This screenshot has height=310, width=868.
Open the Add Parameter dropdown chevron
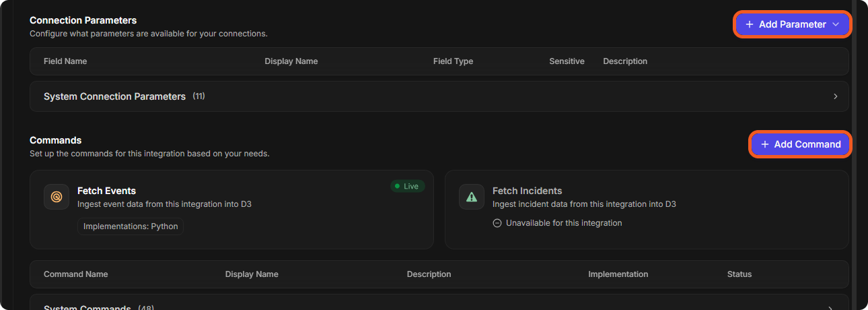click(x=836, y=24)
